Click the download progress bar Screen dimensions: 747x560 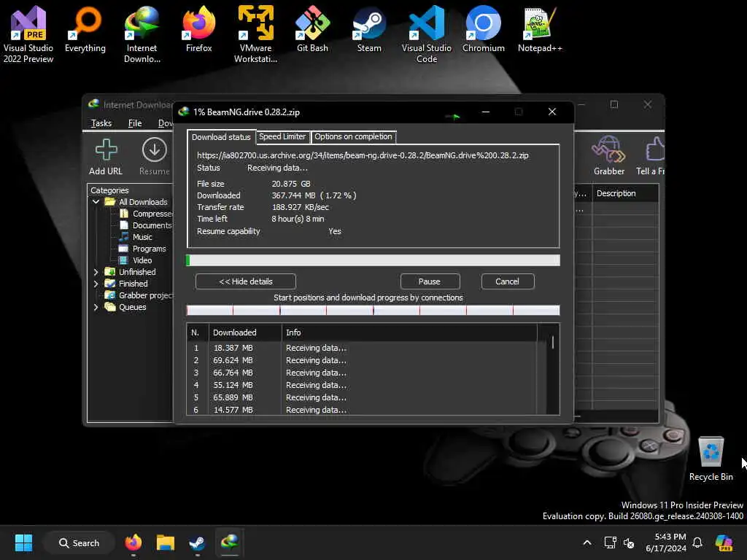coord(373,260)
